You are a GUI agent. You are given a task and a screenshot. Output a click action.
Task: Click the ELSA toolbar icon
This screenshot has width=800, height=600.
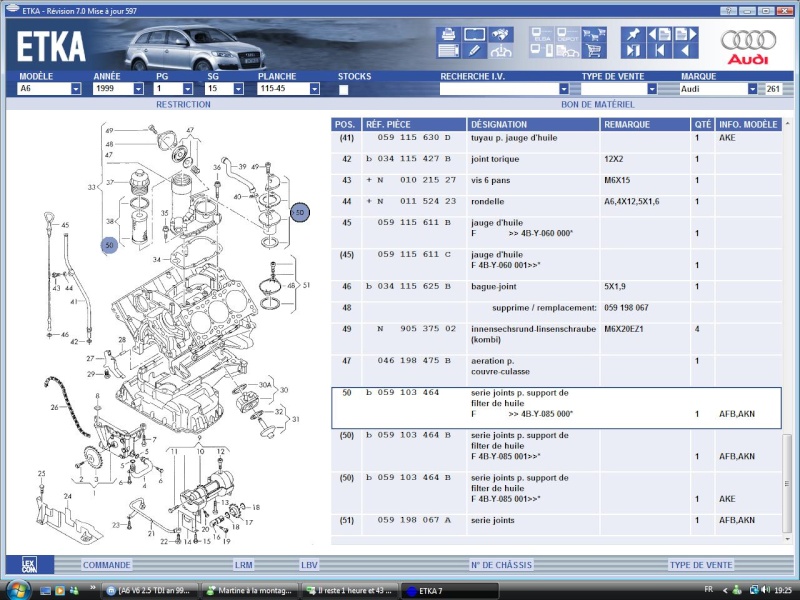[x=541, y=35]
